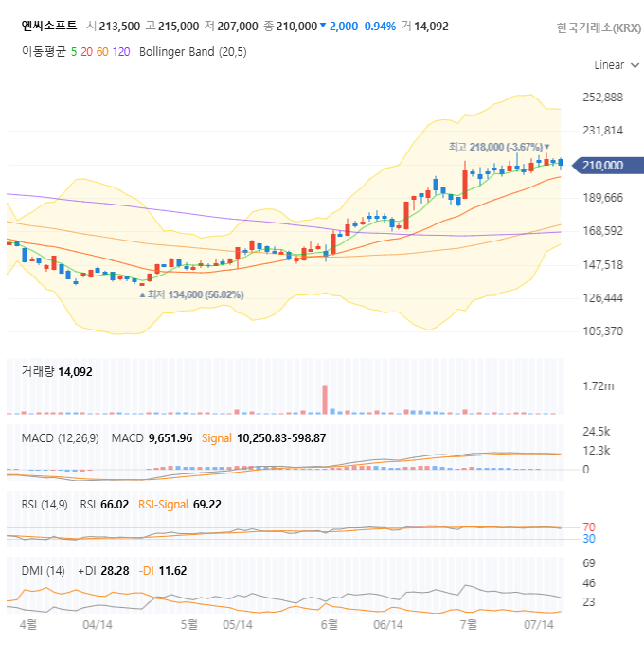This screenshot has height=660, width=644.
Task: Click the 23 DMI axis label
Action: click(x=589, y=602)
